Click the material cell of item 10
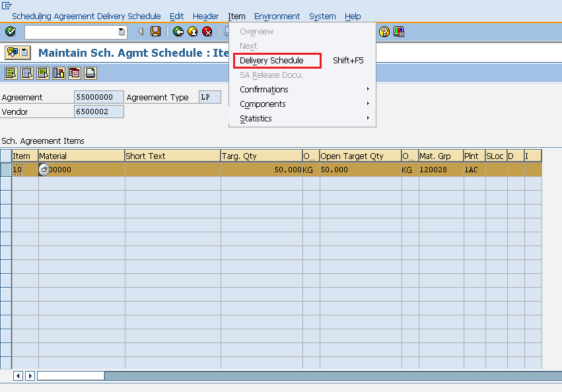The width and height of the screenshot is (562, 392). 81,170
